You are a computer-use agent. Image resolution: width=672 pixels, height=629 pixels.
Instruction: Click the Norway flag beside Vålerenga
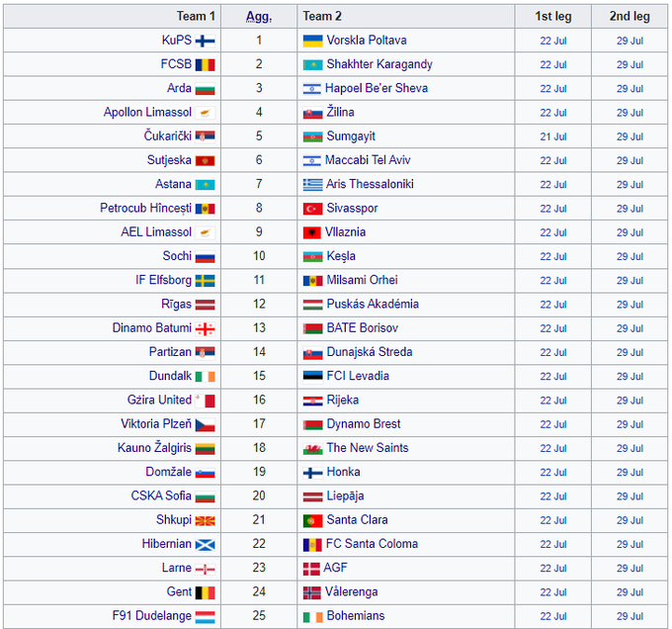pos(312,592)
